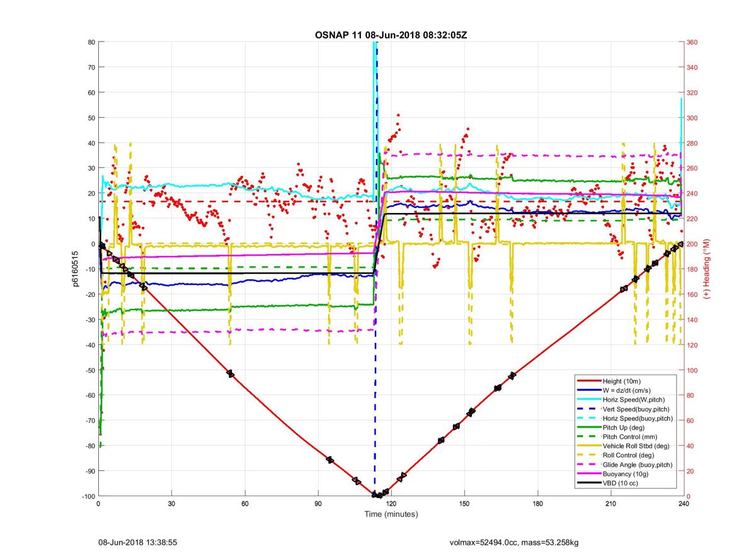Select x-axis tick label "90"
Screen dimensions: 756x558
click(318, 504)
